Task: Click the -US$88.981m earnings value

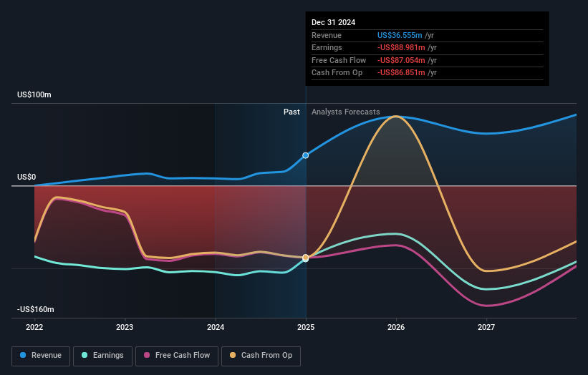Action: [401, 47]
